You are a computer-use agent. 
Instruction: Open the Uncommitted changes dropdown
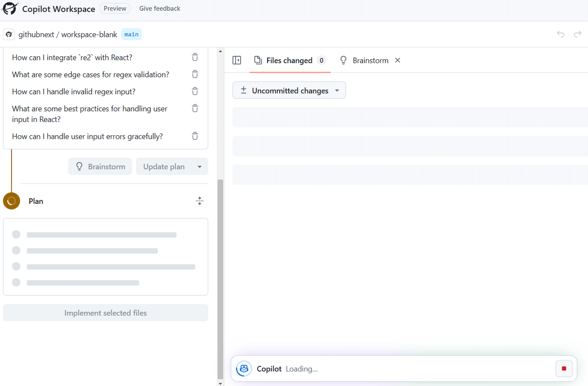click(x=289, y=90)
